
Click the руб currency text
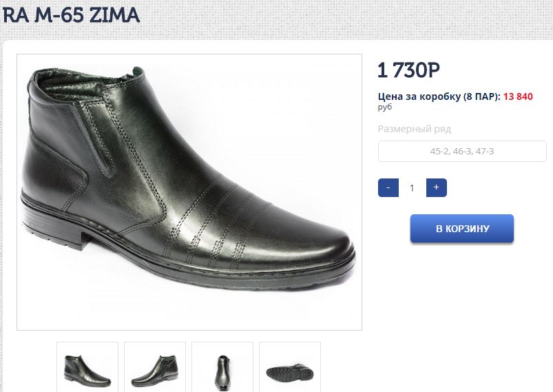click(x=385, y=107)
